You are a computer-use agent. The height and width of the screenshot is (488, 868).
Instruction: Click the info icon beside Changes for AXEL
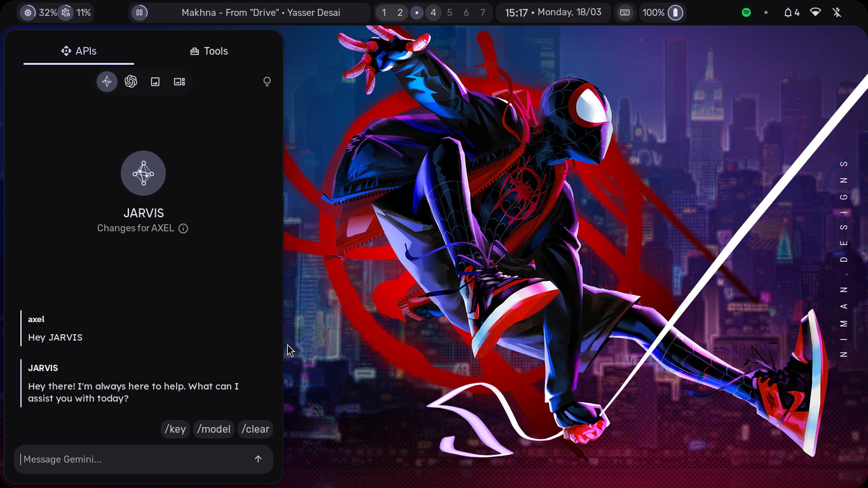[183, 229]
